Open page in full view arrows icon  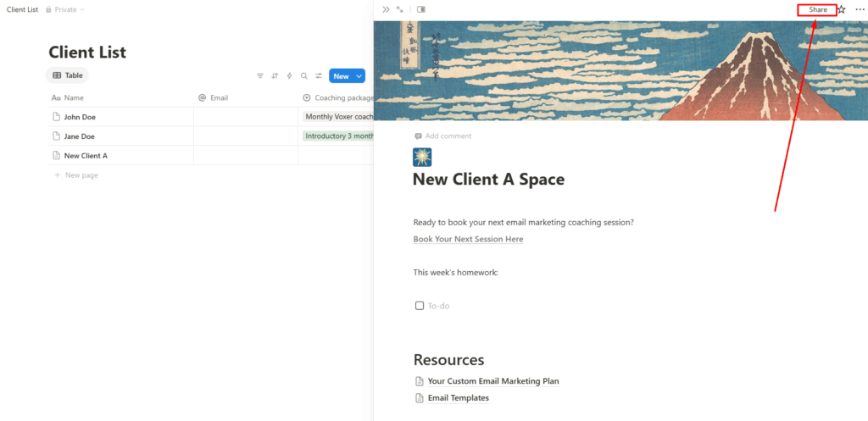(x=400, y=9)
